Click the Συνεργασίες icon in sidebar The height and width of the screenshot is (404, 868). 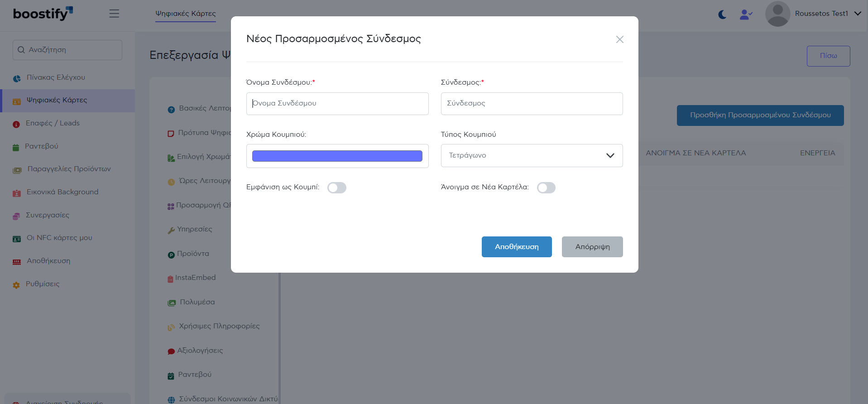(16, 216)
